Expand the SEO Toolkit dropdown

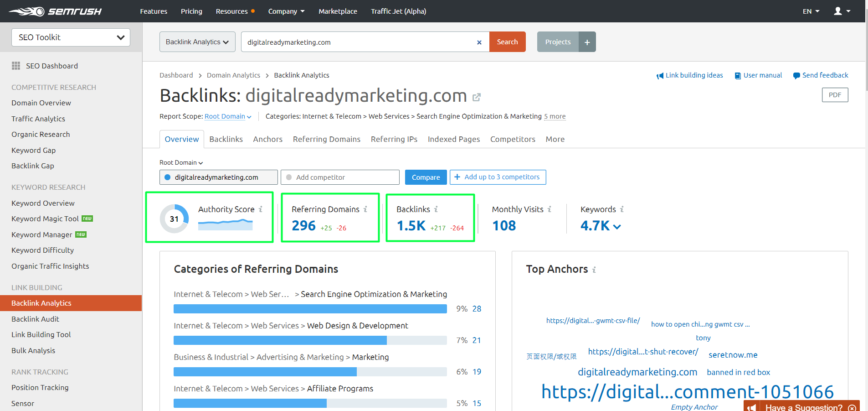pos(71,37)
